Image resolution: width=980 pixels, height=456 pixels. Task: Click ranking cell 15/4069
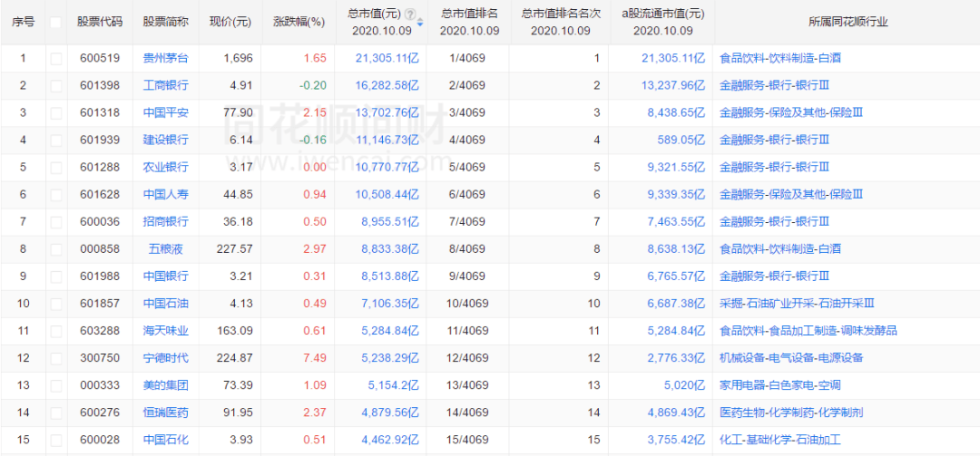point(467,439)
